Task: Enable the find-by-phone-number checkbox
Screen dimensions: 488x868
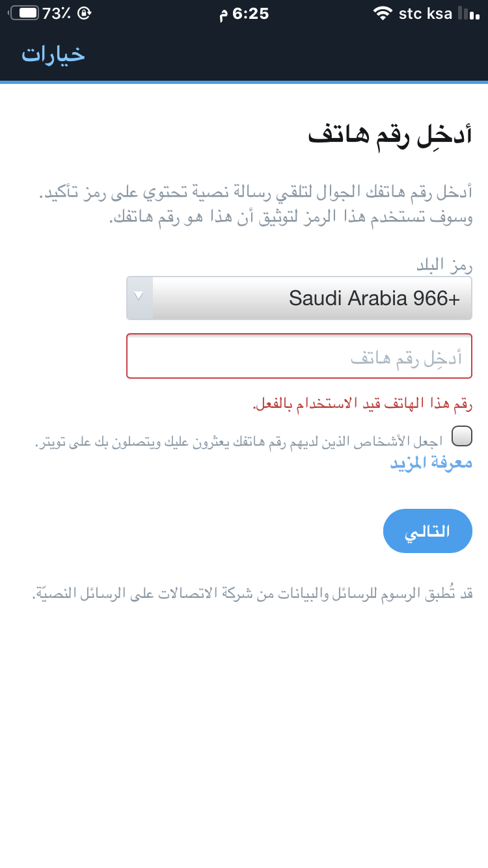Action: pos(461,437)
